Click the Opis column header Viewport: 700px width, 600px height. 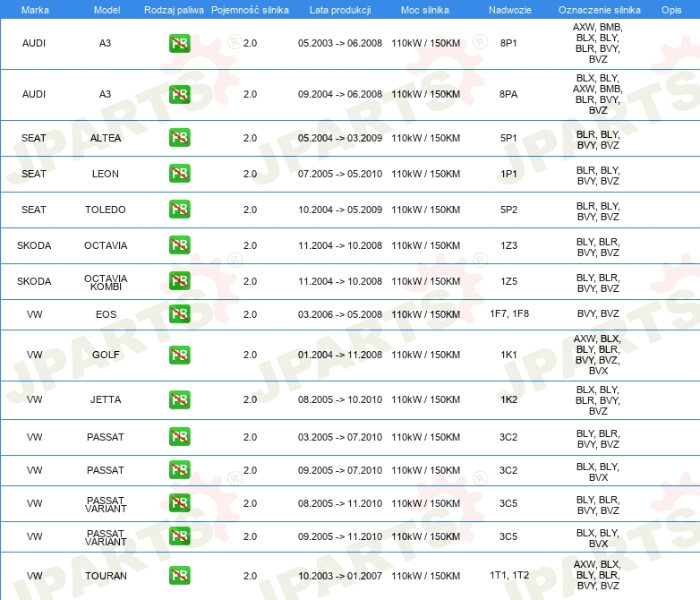pyautogui.click(x=670, y=9)
